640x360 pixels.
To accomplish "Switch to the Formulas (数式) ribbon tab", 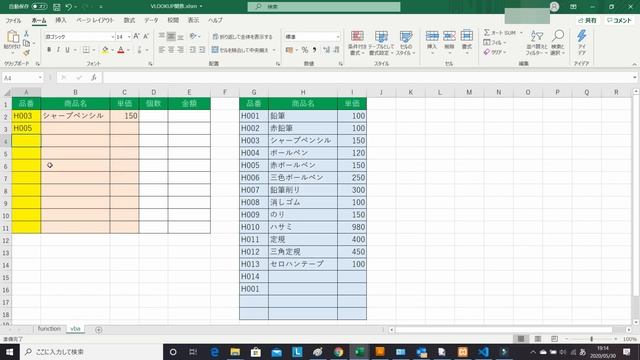I will pyautogui.click(x=129, y=20).
